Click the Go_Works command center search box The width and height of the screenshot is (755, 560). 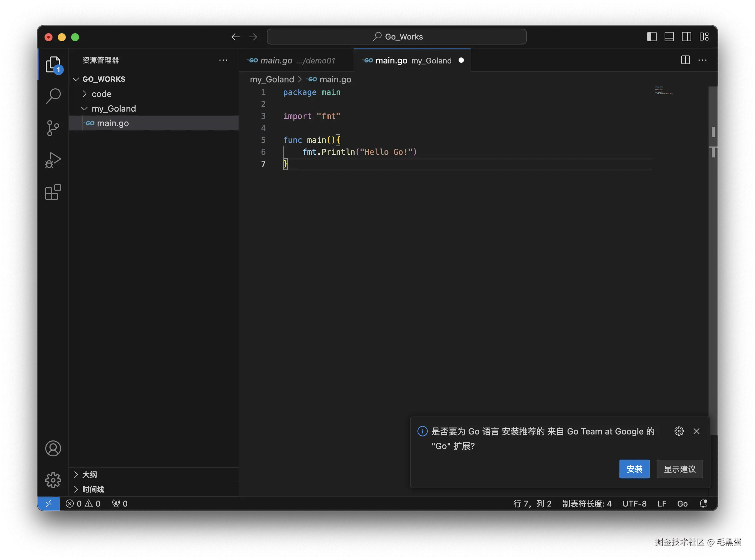point(396,37)
